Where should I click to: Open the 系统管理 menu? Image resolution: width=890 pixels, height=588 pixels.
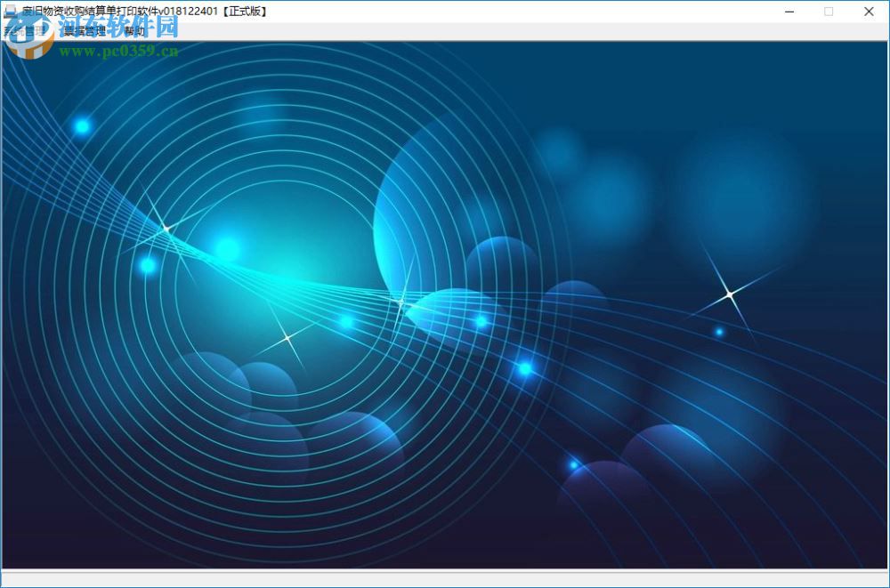pyautogui.click(x=24, y=31)
